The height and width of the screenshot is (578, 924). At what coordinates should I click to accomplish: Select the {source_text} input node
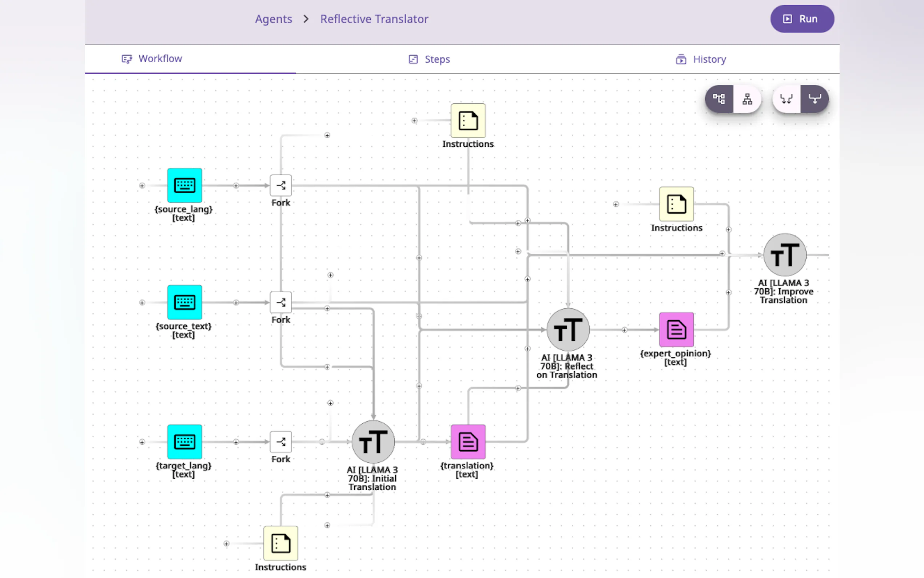(x=184, y=302)
